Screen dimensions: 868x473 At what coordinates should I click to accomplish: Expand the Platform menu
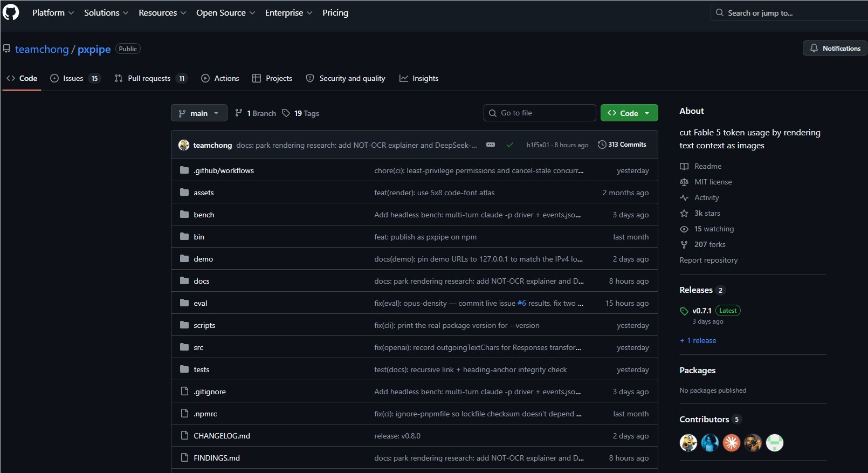click(53, 12)
